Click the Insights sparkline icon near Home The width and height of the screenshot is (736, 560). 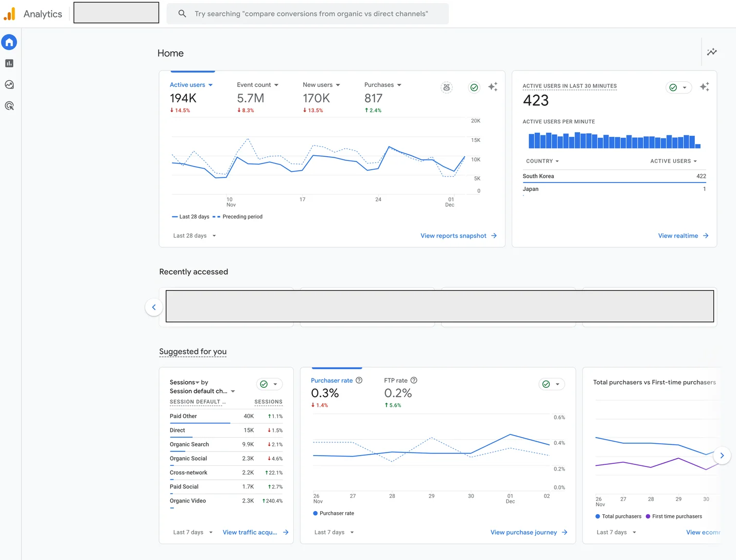pyautogui.click(x=712, y=52)
